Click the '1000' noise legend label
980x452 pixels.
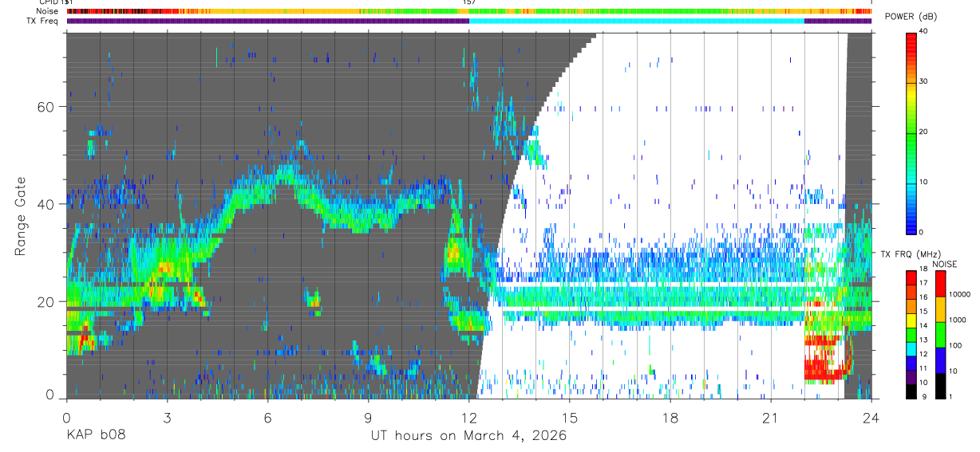(958, 320)
